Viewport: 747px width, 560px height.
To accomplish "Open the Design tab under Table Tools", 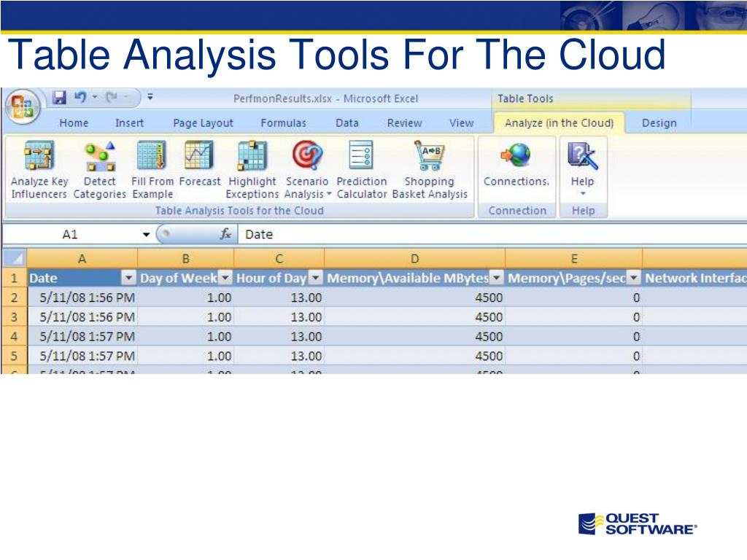I will 659,122.
